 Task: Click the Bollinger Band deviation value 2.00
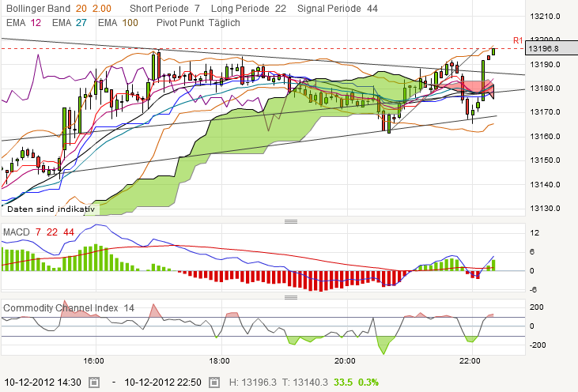pos(102,9)
